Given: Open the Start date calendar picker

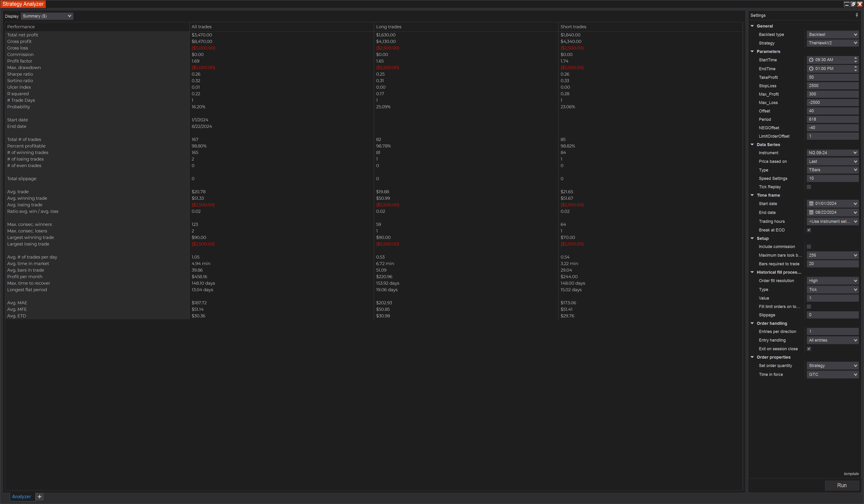Looking at the screenshot, I should point(811,203).
